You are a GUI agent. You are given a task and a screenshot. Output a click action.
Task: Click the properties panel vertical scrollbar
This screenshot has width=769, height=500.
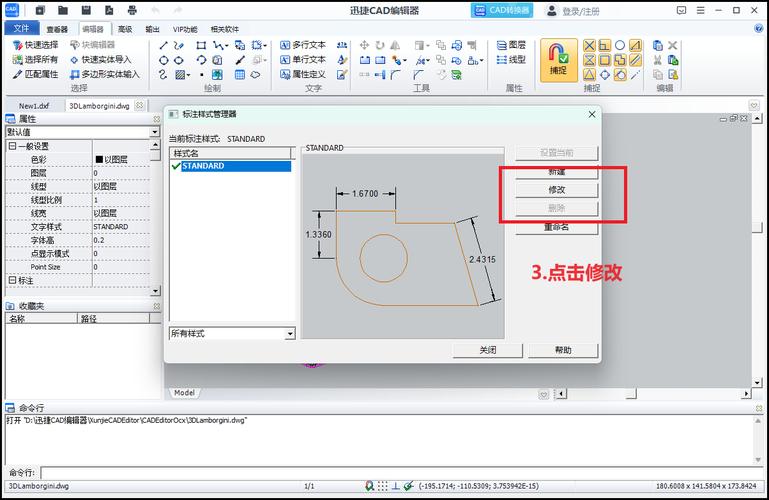coord(155,218)
